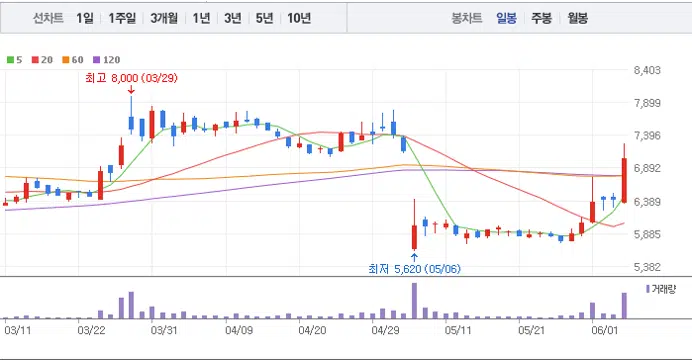Click the 거래량 volume legend icon
The width and height of the screenshot is (692, 360).
(648, 289)
